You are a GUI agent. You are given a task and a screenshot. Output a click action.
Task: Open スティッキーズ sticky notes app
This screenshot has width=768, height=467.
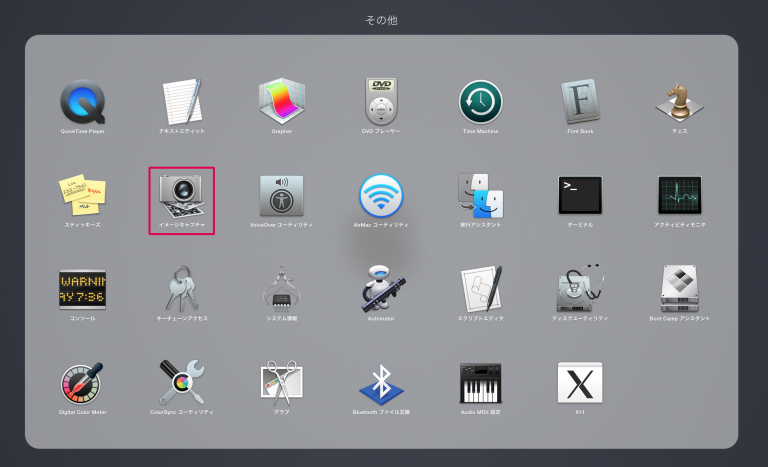(82, 195)
